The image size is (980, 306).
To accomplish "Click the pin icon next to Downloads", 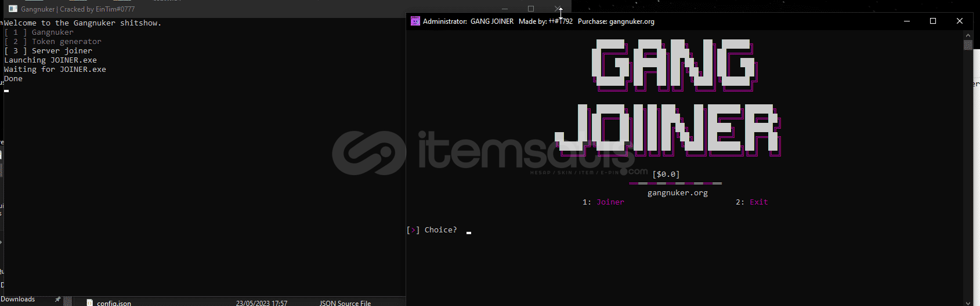I will [x=57, y=300].
